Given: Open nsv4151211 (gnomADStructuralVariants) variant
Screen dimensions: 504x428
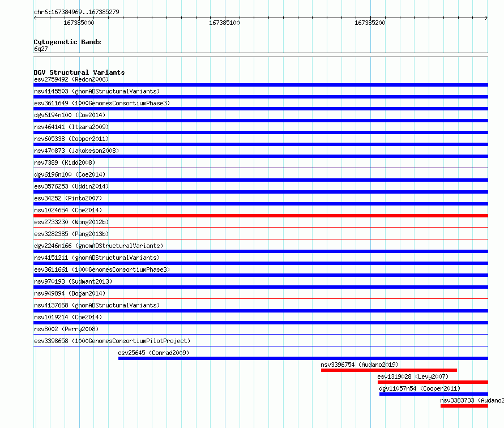Looking at the screenshot, I should [x=97, y=258].
